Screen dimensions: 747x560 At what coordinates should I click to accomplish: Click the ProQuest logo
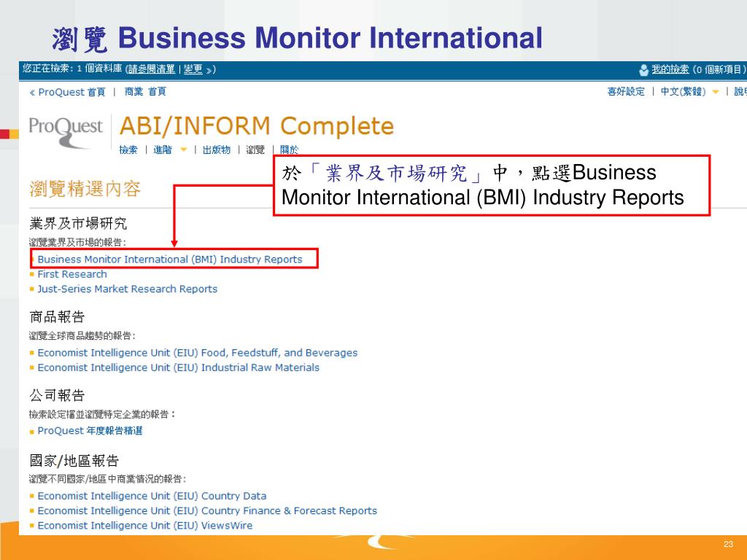coord(66,132)
